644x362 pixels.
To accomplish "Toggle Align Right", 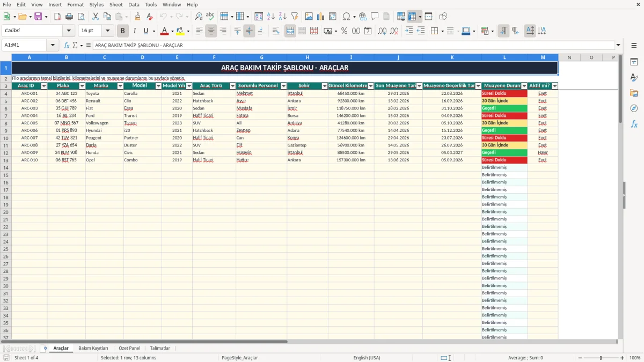I will click(x=223, y=31).
